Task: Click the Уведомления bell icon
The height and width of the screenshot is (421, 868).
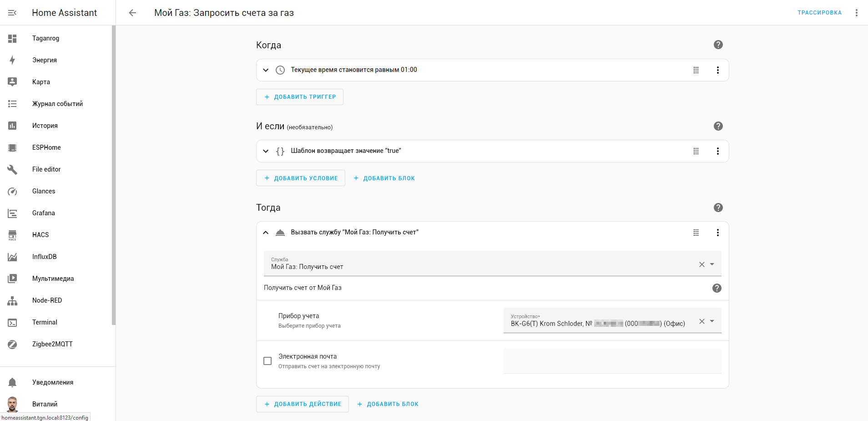Action: [x=12, y=382]
